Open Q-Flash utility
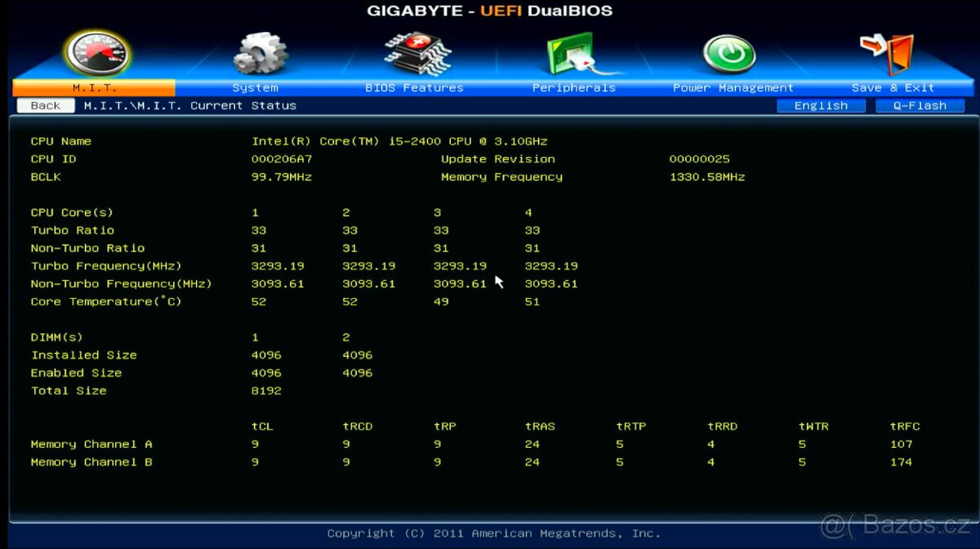This screenshot has width=980, height=549. click(x=920, y=105)
